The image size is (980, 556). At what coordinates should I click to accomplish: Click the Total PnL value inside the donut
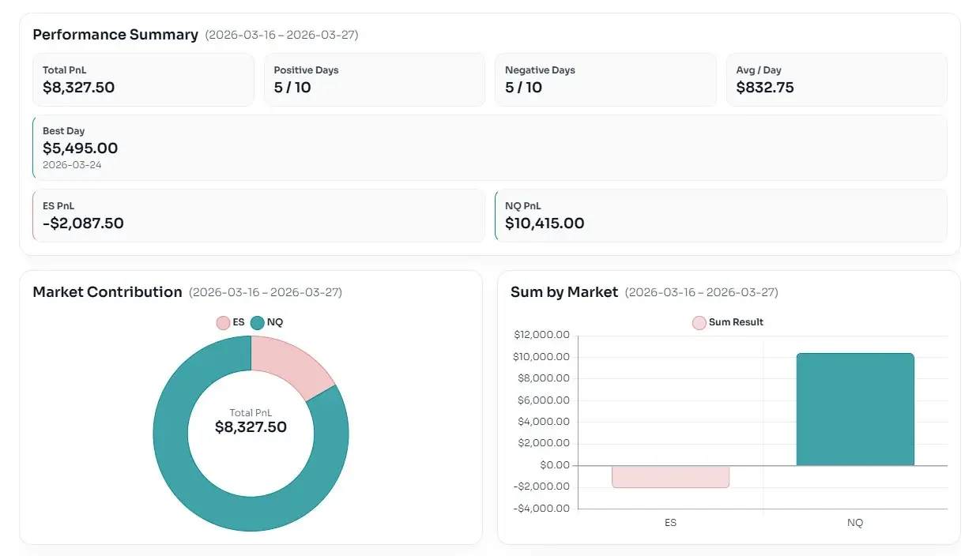click(x=251, y=427)
